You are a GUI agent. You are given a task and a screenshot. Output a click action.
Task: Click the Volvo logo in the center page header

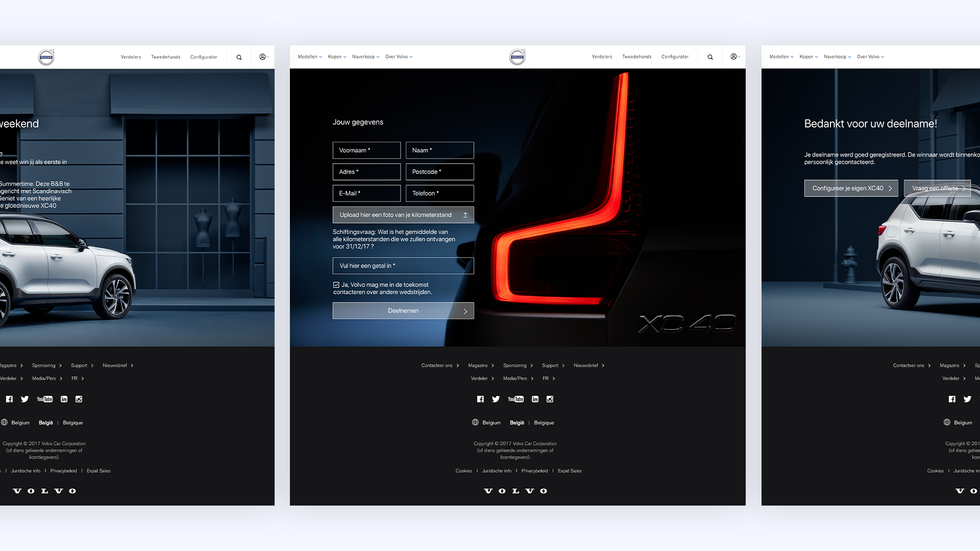pyautogui.click(x=517, y=57)
